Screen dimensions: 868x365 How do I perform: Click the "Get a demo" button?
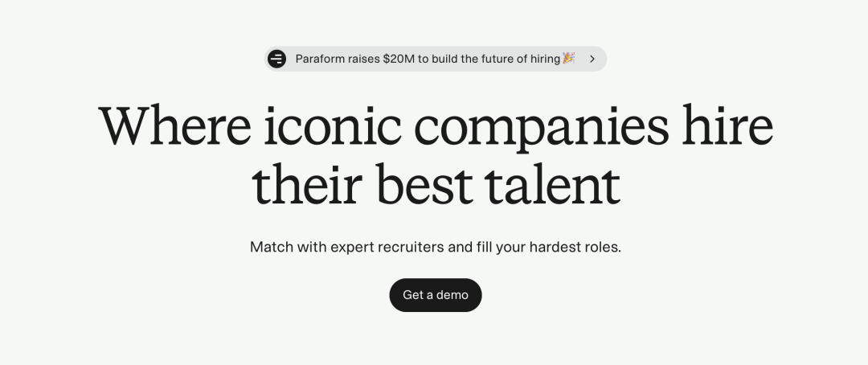pyautogui.click(x=436, y=295)
